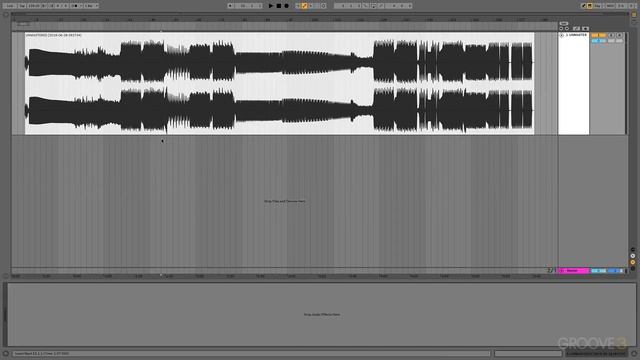Arm the Arrangement Record button
Image resolution: width=640 pixels, height=360 pixels.
click(x=287, y=6)
